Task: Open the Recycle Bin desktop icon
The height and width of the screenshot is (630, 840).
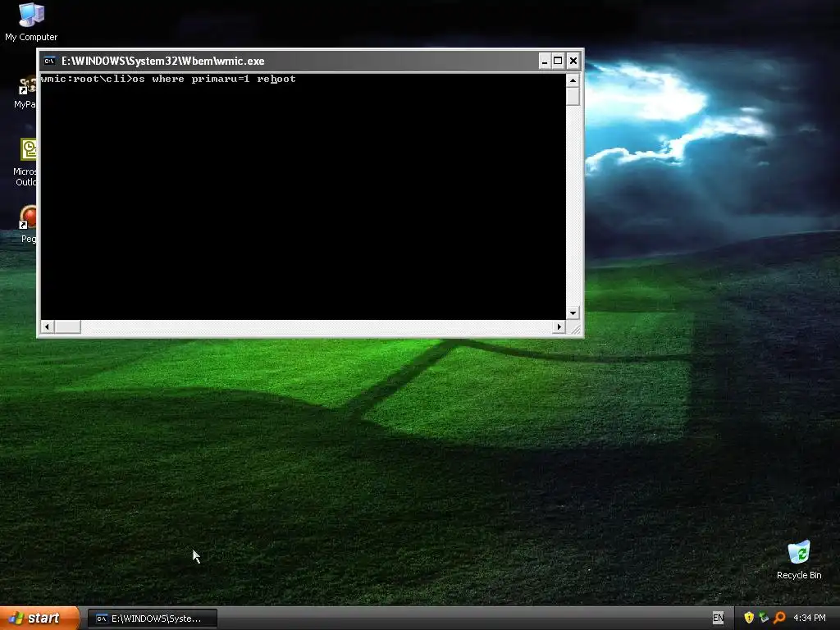Action: pyautogui.click(x=799, y=560)
